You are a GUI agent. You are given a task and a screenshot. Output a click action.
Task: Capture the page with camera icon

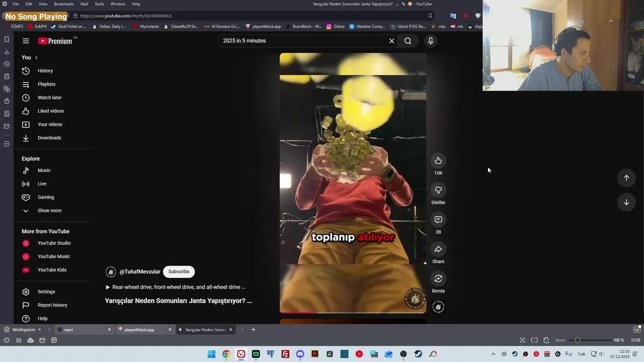(522, 340)
